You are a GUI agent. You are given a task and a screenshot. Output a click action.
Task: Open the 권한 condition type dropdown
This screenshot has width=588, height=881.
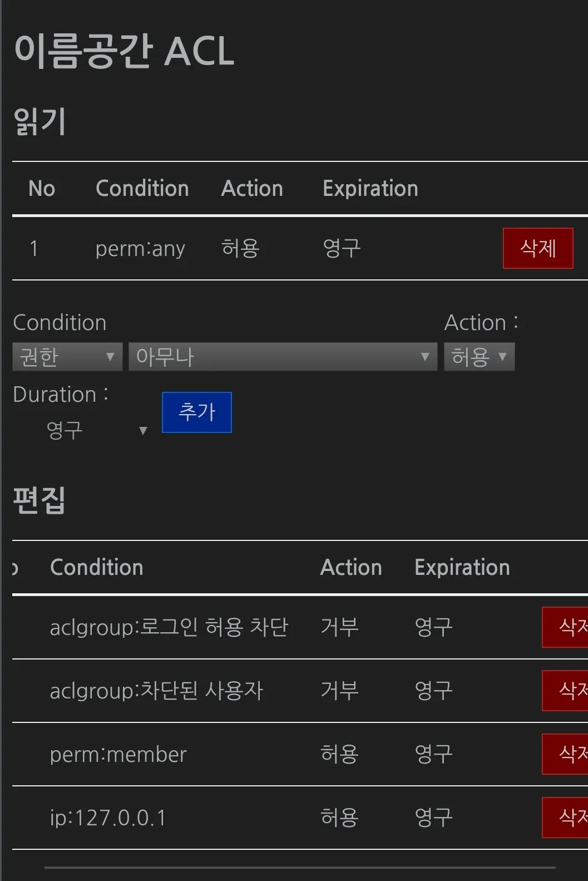tap(66, 357)
